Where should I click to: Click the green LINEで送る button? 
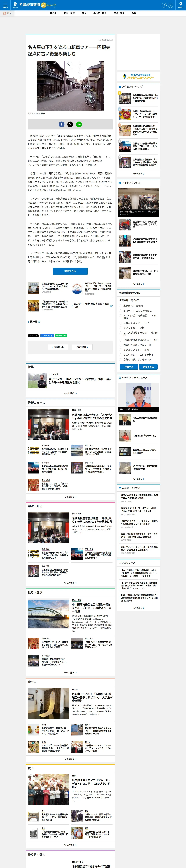[x=61, y=336]
